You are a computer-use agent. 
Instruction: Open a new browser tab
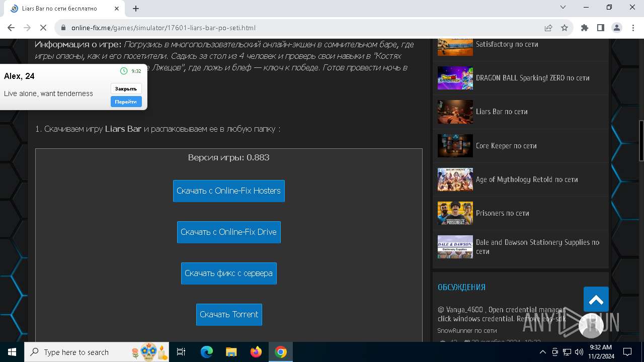click(x=136, y=9)
